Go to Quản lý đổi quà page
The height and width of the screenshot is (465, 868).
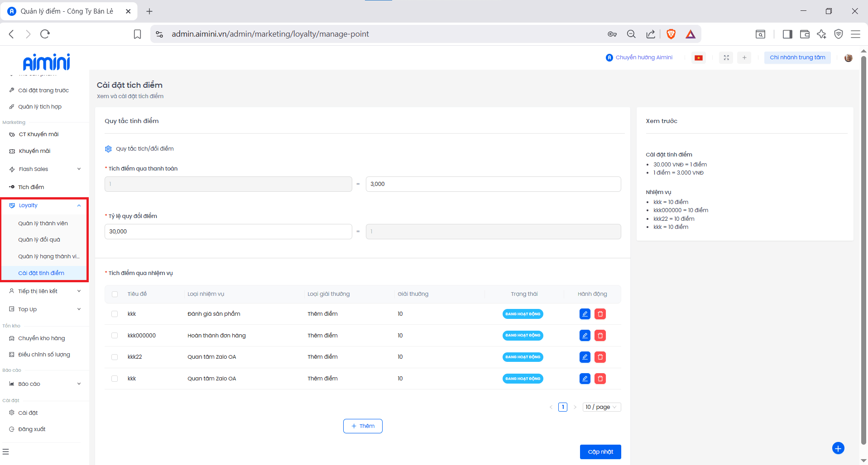click(x=39, y=240)
